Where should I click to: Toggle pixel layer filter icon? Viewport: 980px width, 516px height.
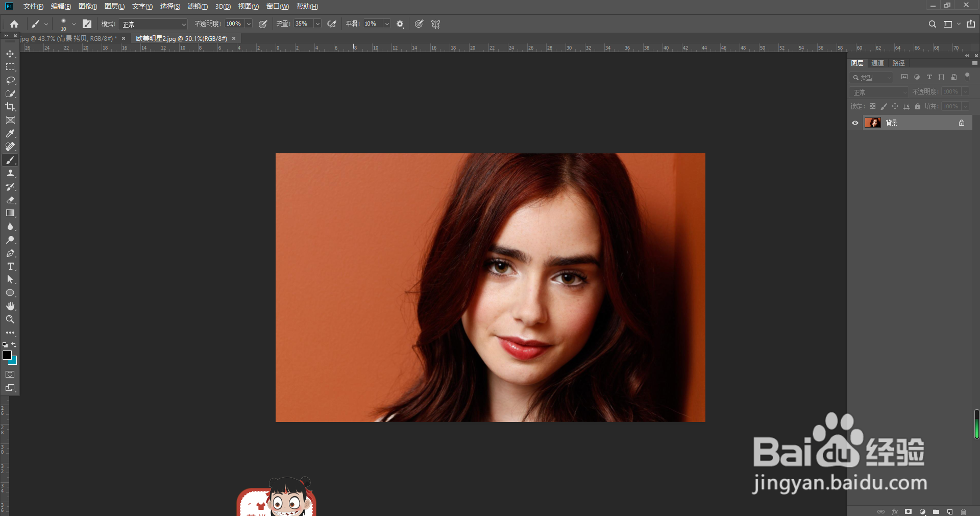[x=904, y=77]
